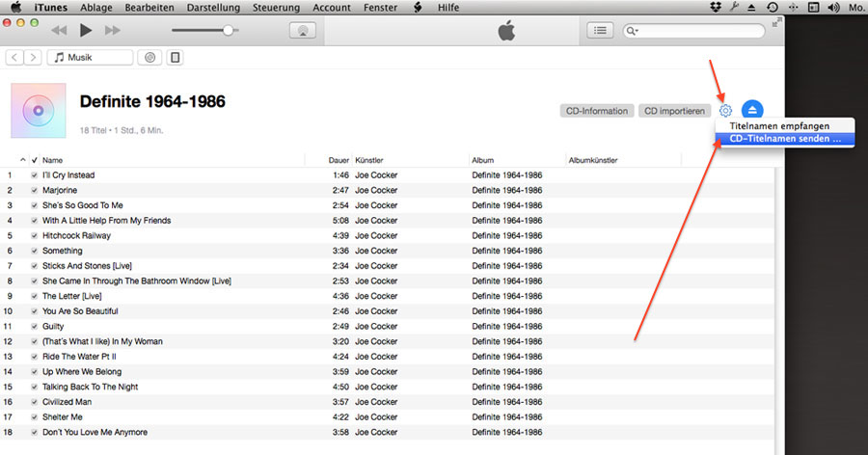Open the wrench tools menu bar icon
The image size is (868, 455).
735,7
